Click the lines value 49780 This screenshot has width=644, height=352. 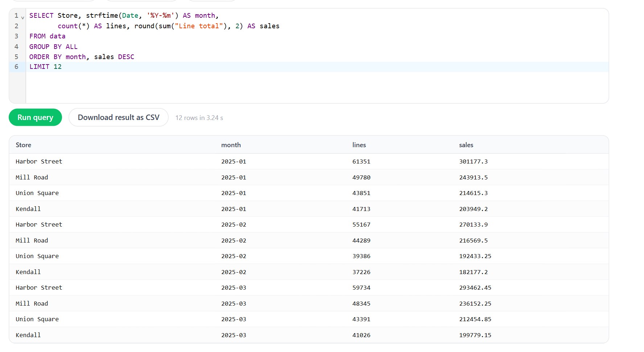coord(361,178)
